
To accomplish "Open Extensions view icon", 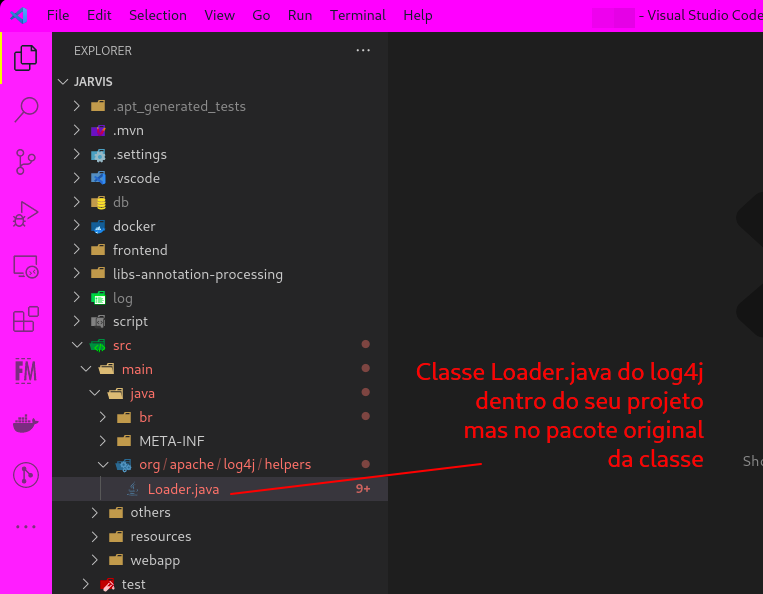I will click(x=26, y=319).
